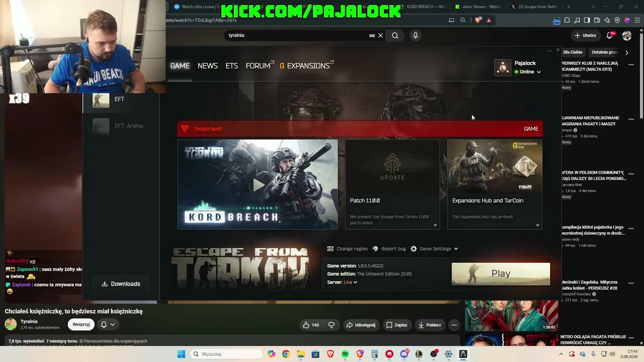Screen dimensions: 644x362
Task: Expand the Expansions Hub card arrow
Action: [537, 225]
